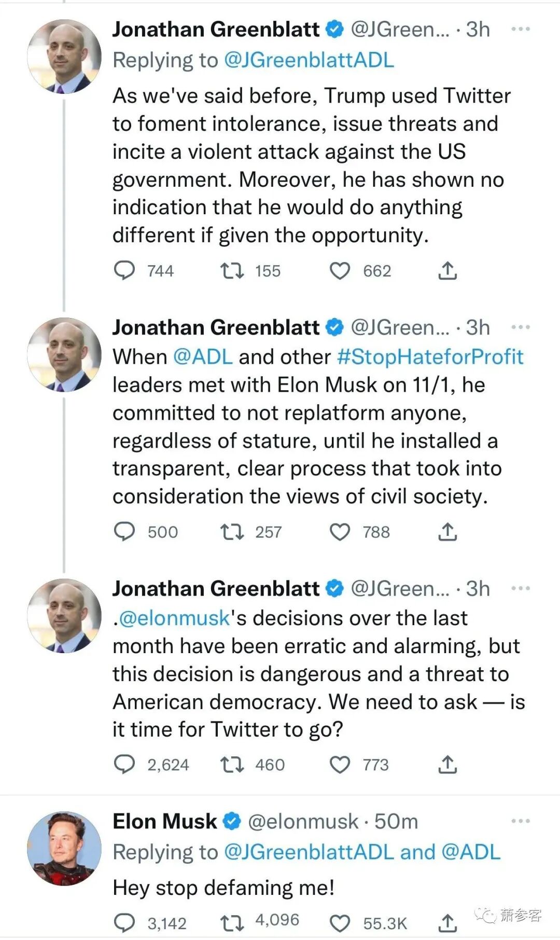The image size is (560, 940).
Task: Reply to the Trump used Twitter tweet
Action: pyautogui.click(x=124, y=271)
